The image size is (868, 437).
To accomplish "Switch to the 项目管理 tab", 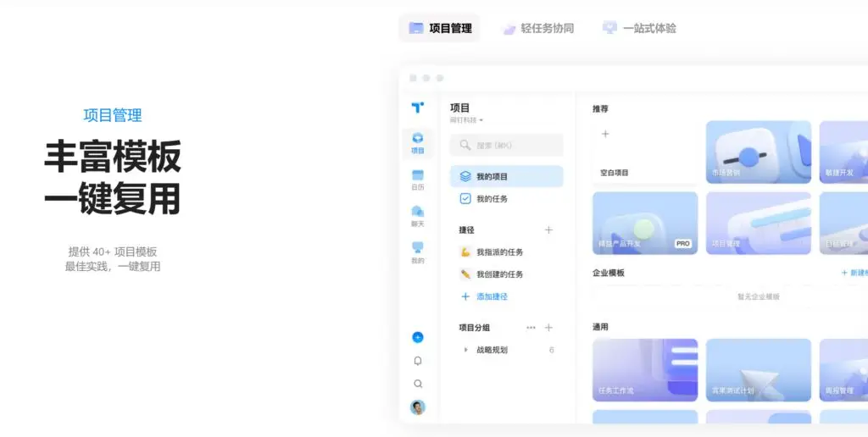I will click(440, 28).
